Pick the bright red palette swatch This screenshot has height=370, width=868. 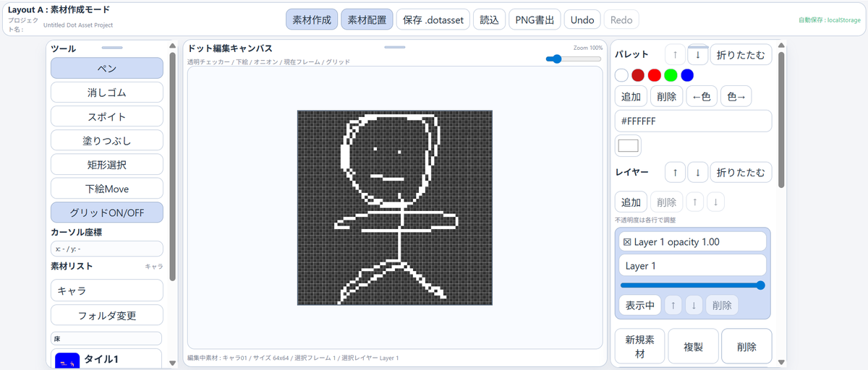(x=655, y=75)
